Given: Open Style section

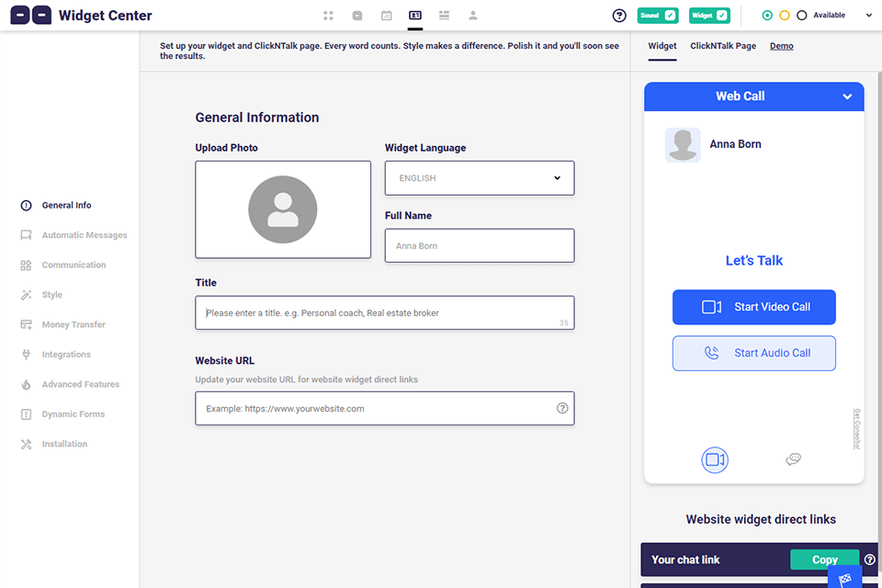Looking at the screenshot, I should click(41, 295).
